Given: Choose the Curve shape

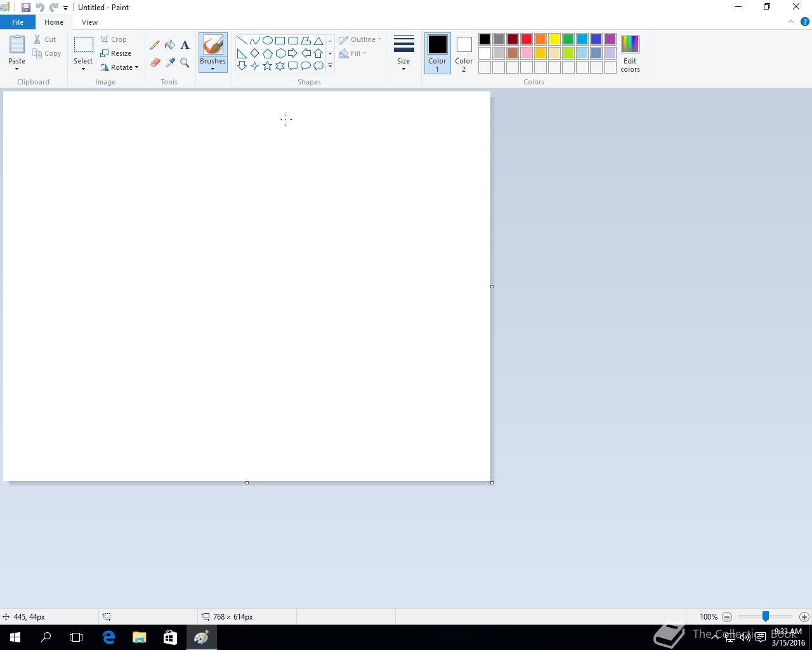Looking at the screenshot, I should coord(254,41).
